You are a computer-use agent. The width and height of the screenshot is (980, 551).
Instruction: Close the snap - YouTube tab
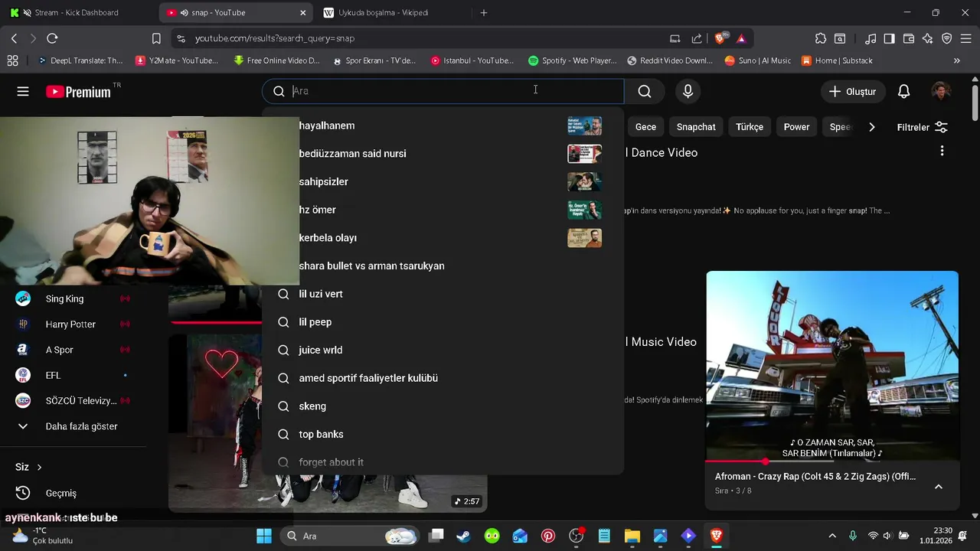(302, 13)
